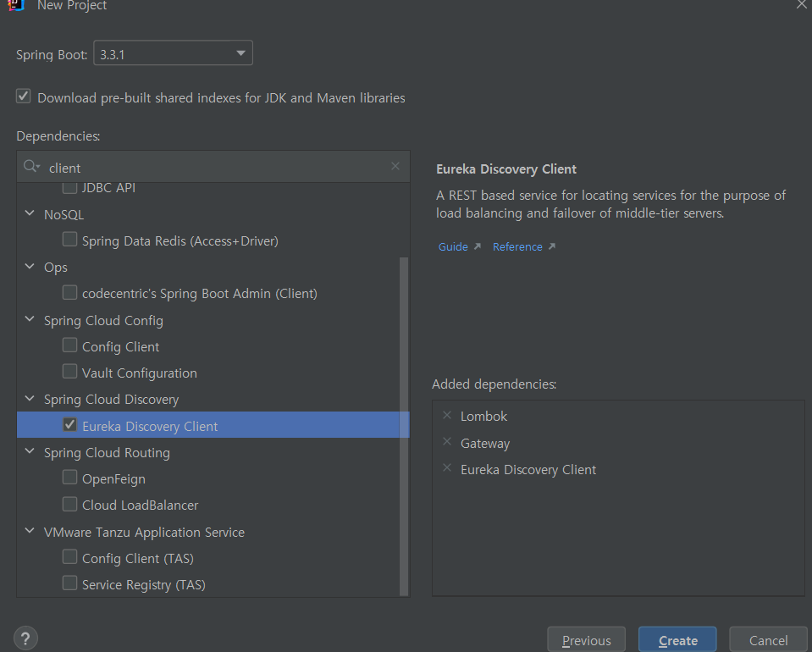Check Cloud LoadBalancer dependency
This screenshot has width=812, height=652.
69,503
